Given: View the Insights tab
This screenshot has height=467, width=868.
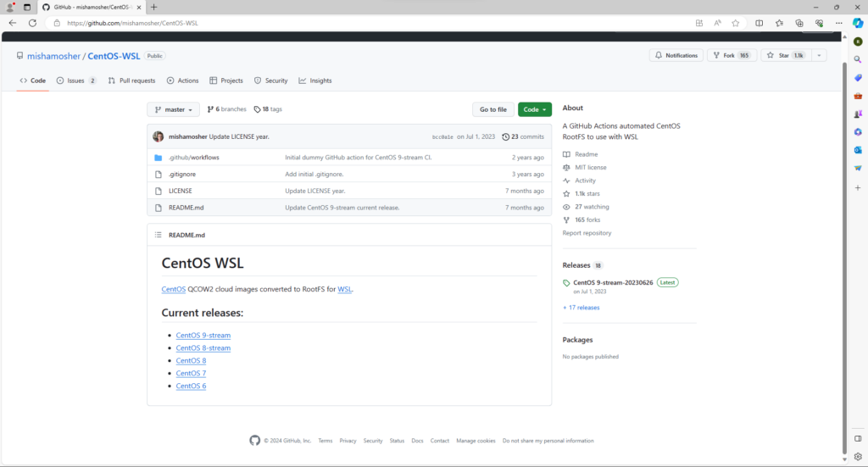Looking at the screenshot, I should pos(315,81).
